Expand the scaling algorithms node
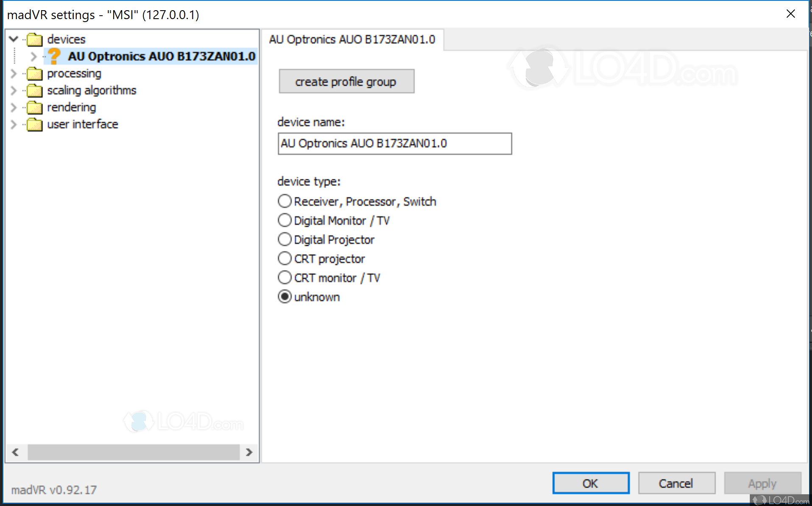This screenshot has width=812, height=506. click(x=14, y=90)
